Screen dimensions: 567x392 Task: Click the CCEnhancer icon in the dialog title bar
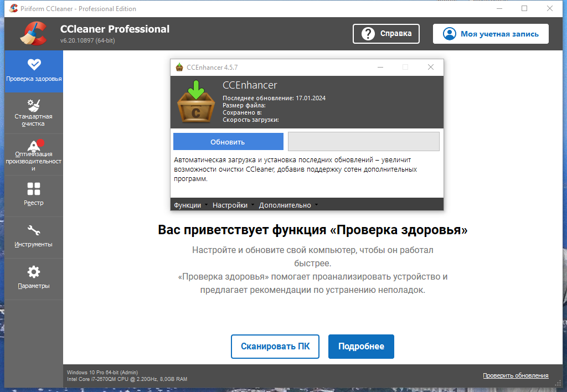point(178,67)
